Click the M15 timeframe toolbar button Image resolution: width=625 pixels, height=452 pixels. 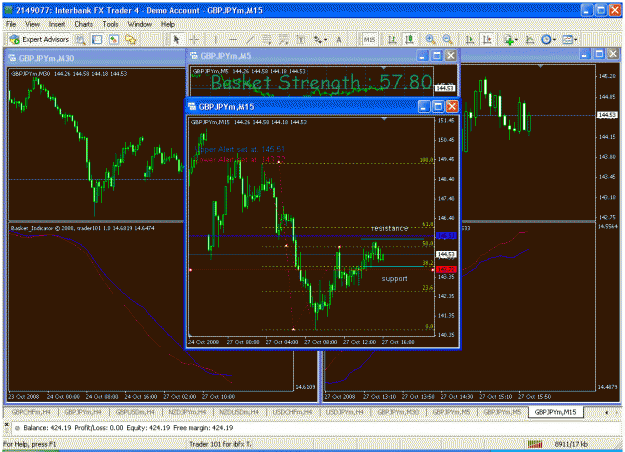[369, 39]
